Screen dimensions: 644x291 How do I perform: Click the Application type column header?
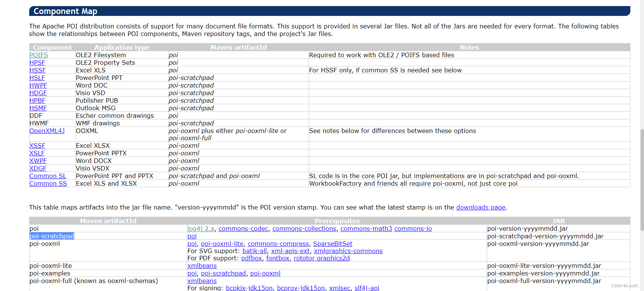pyautogui.click(x=122, y=47)
